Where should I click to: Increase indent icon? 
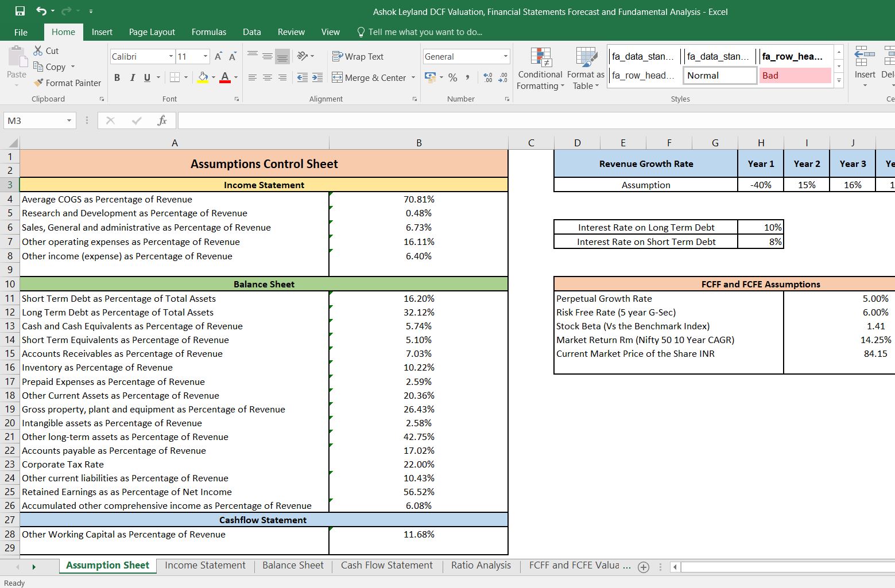[317, 77]
